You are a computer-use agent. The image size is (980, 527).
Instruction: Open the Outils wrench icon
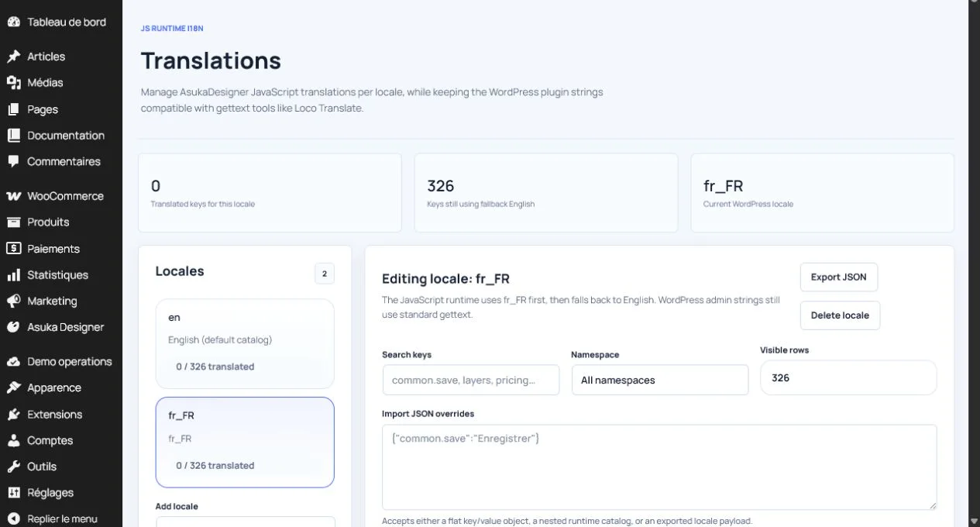coord(13,467)
